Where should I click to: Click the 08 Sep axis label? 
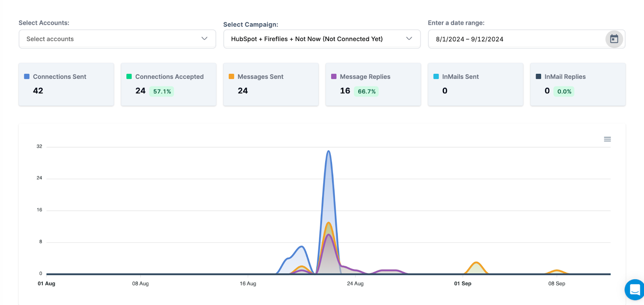[x=557, y=284]
